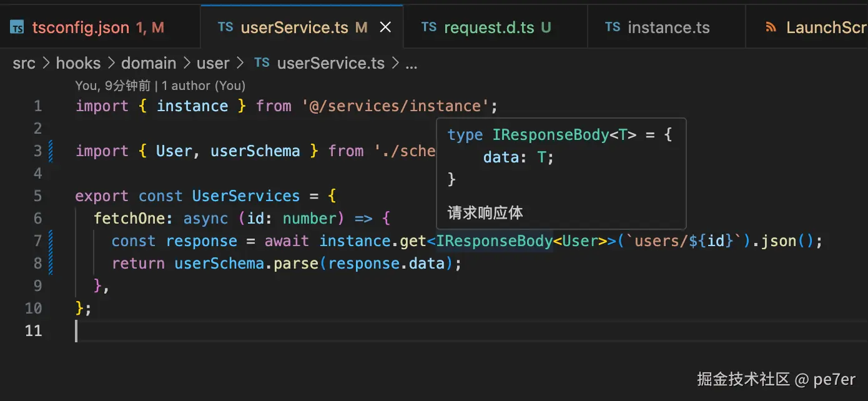
Task: Select the hooks breadcrumb segment
Action: click(78, 63)
